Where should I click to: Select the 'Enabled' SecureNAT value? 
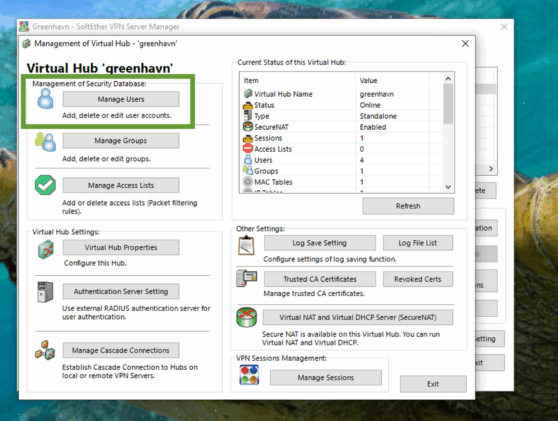(x=373, y=127)
